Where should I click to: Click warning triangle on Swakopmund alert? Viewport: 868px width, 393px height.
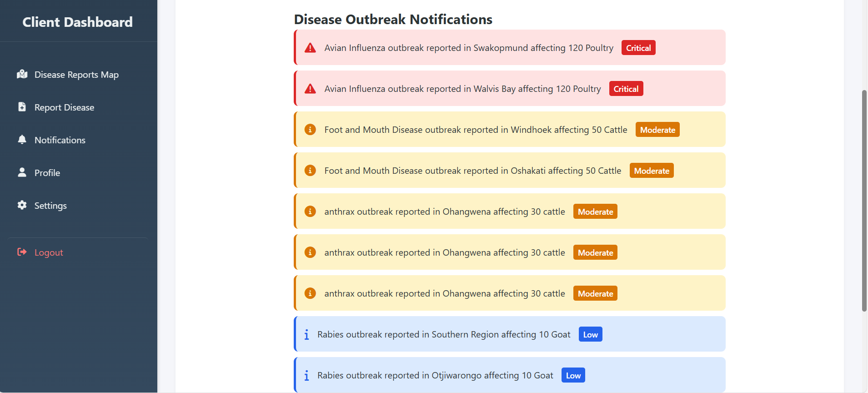coord(310,48)
